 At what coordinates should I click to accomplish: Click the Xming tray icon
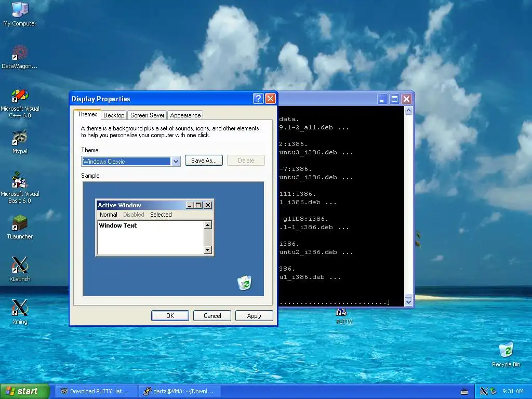[x=484, y=391]
